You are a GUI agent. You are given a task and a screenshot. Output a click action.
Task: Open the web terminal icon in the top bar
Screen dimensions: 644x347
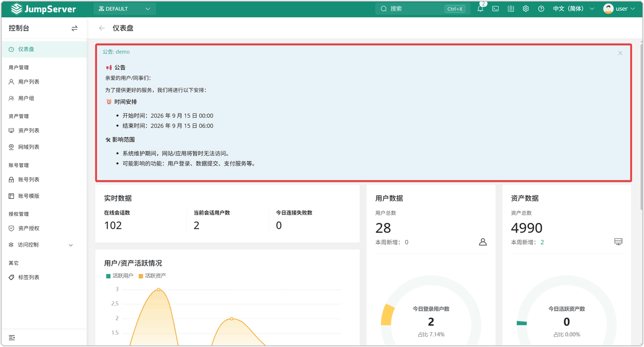click(x=495, y=9)
